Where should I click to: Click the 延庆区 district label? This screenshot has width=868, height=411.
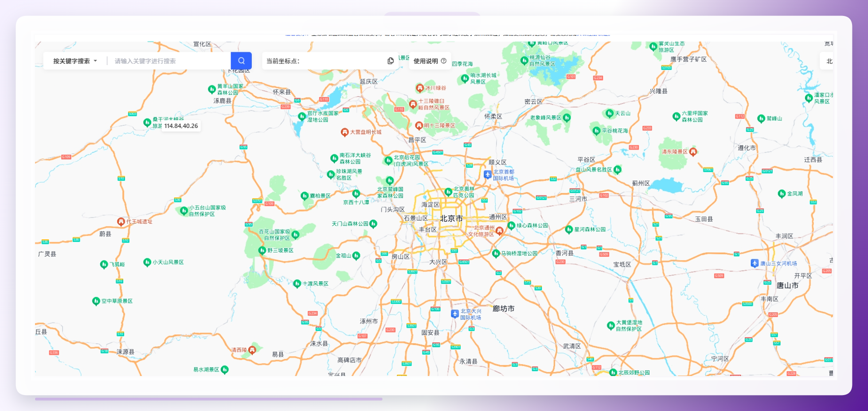coord(369,81)
